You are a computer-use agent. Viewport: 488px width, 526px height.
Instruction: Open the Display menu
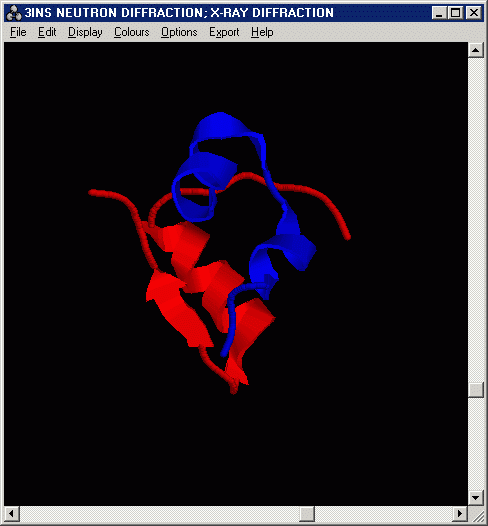click(85, 32)
